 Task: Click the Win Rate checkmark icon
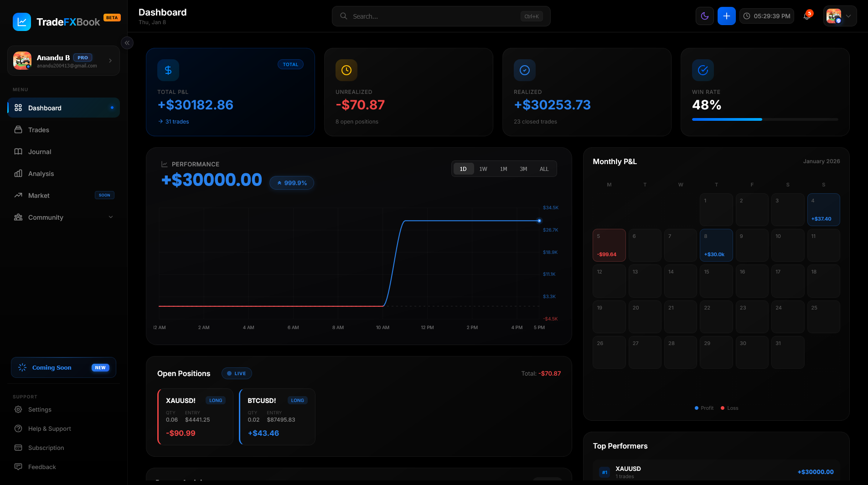coord(703,70)
